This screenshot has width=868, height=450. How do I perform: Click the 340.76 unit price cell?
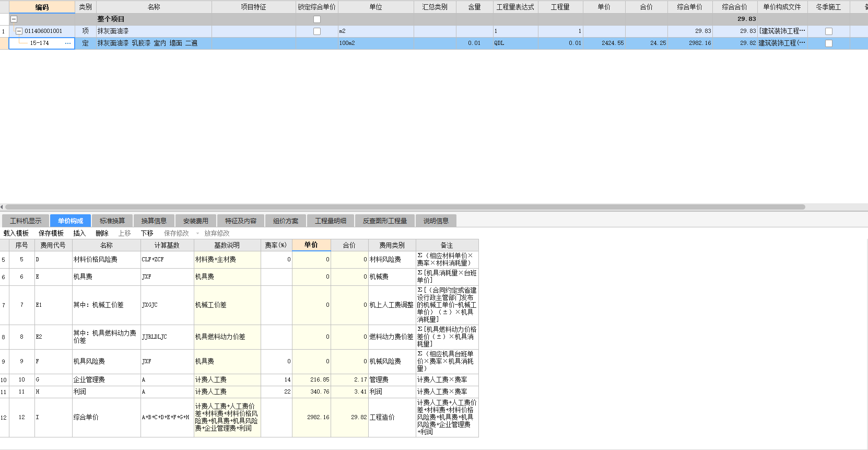[x=311, y=392]
